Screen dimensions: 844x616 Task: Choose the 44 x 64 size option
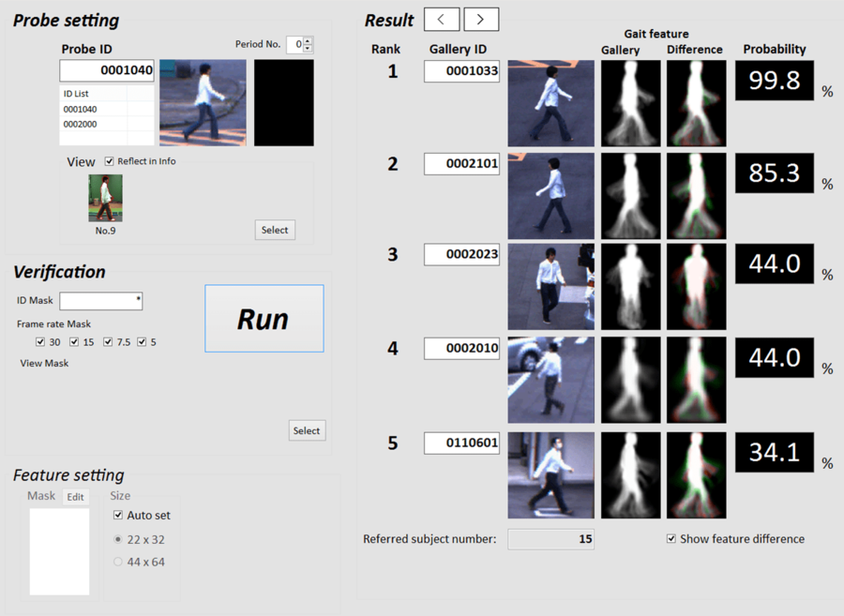click(x=118, y=562)
